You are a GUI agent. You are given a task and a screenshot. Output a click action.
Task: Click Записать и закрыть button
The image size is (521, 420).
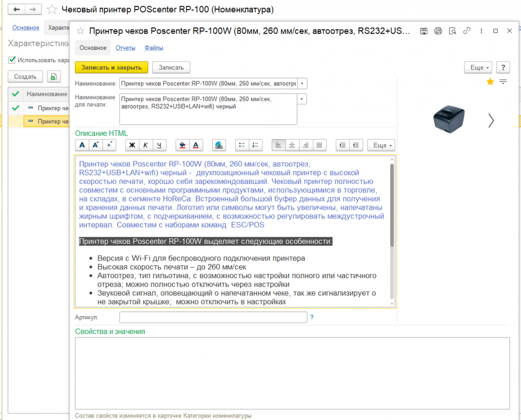point(111,68)
